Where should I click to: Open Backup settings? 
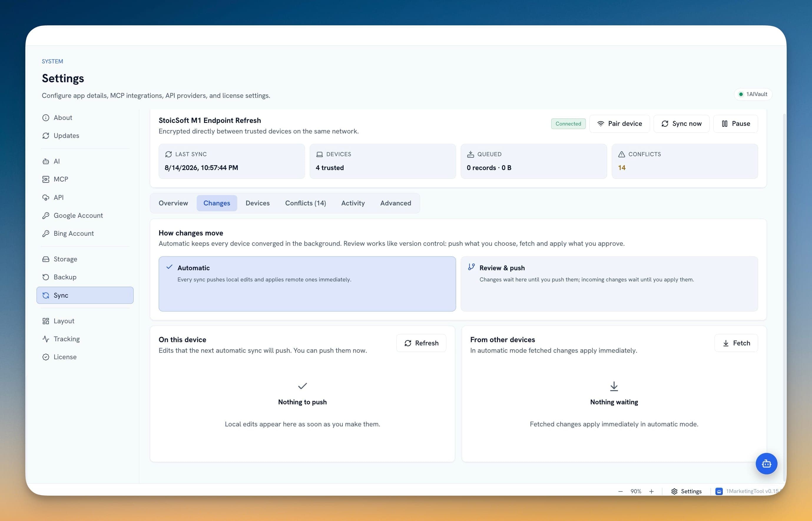[85, 277]
